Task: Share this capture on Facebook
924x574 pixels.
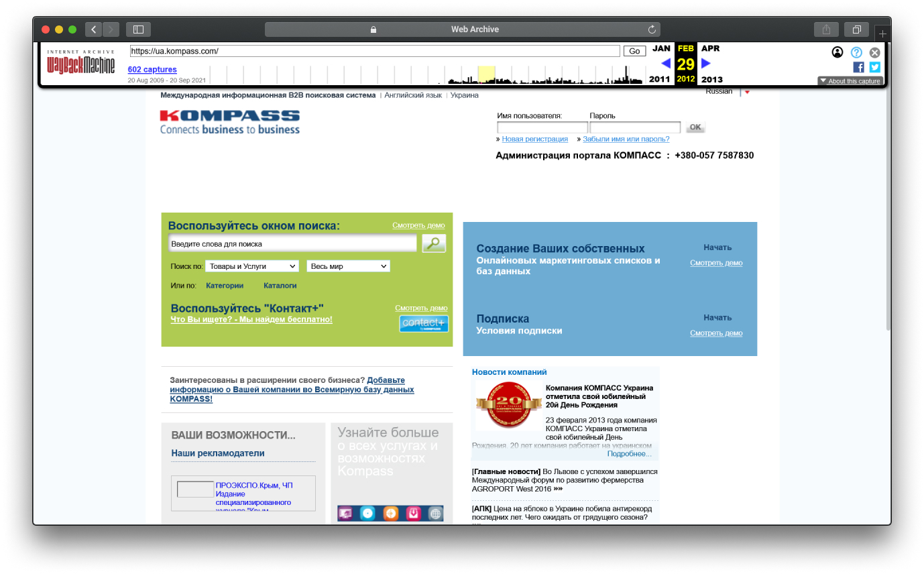Action: [858, 66]
